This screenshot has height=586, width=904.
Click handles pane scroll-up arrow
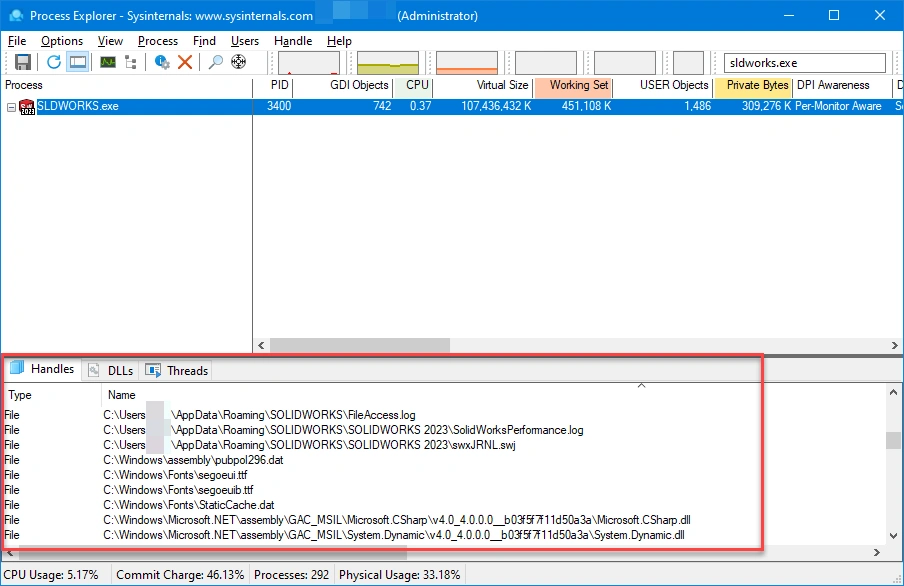(x=893, y=392)
